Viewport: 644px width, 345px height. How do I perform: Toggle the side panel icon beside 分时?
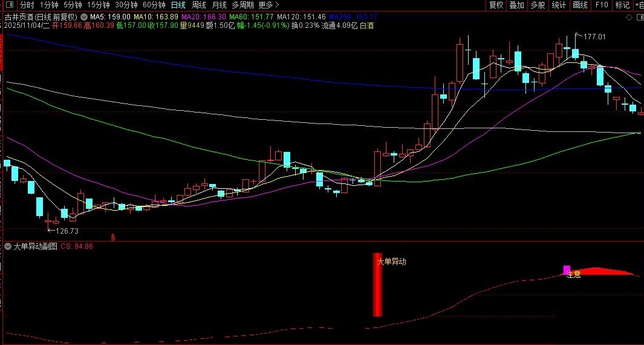[11, 5]
